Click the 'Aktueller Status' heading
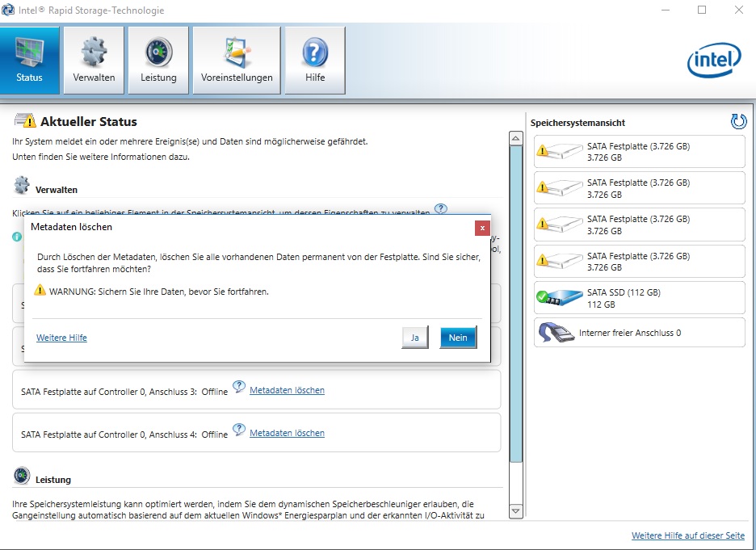 [x=89, y=121]
